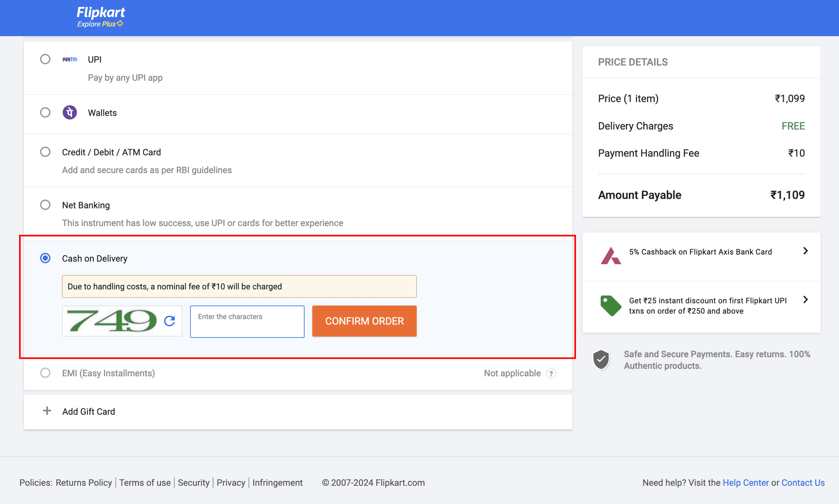Refresh the captcha image

pos(170,321)
